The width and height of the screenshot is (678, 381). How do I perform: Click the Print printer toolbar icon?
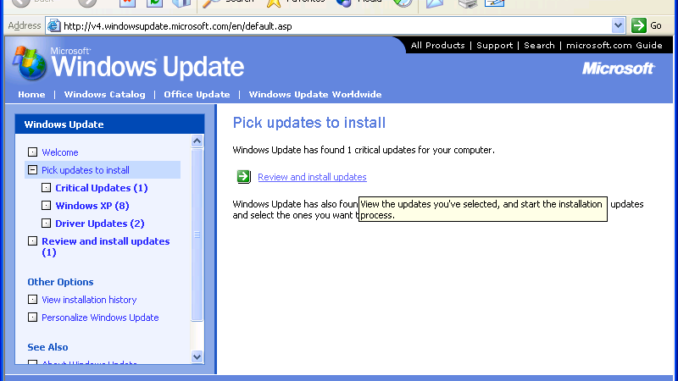pos(467,3)
